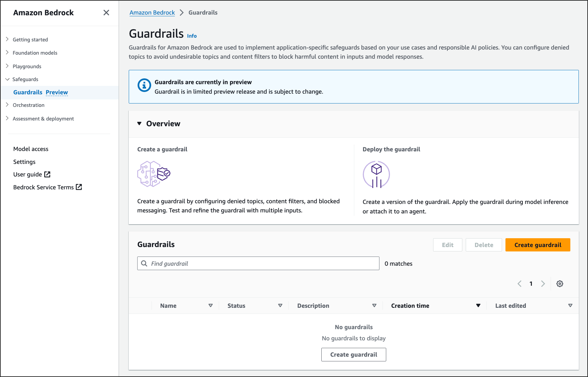This screenshot has height=377, width=588.
Task: Open table preferences gear icon
Action: [560, 284]
